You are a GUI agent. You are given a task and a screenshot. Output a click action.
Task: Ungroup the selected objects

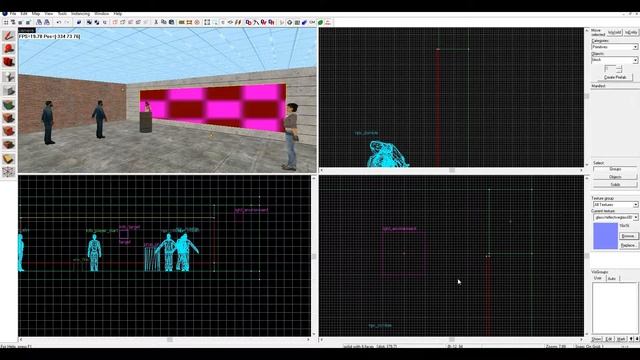(97, 22)
